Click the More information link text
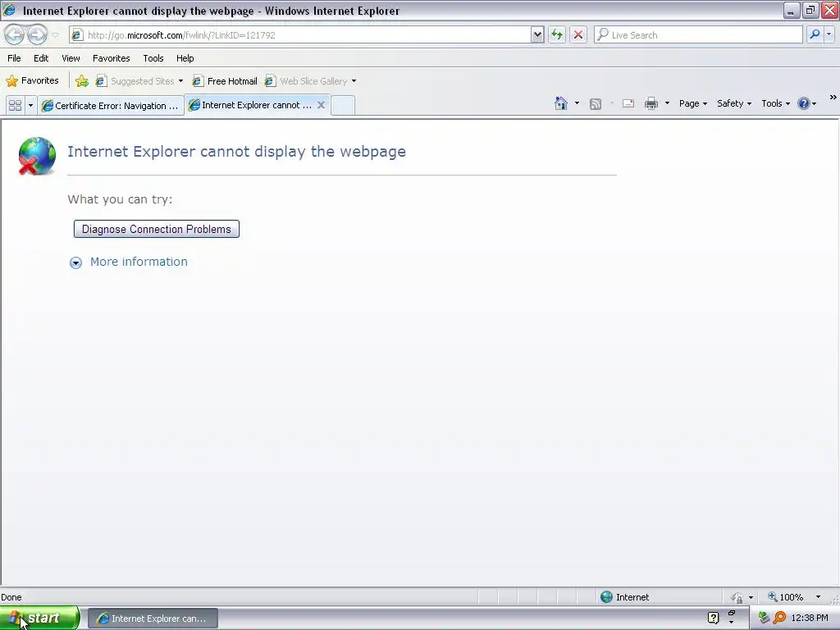This screenshot has width=840, height=630. tap(139, 262)
